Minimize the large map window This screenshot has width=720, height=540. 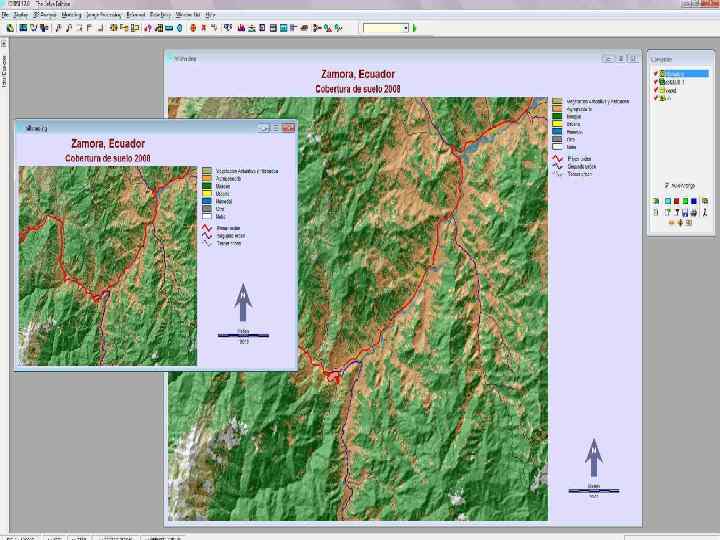pyautogui.click(x=608, y=59)
